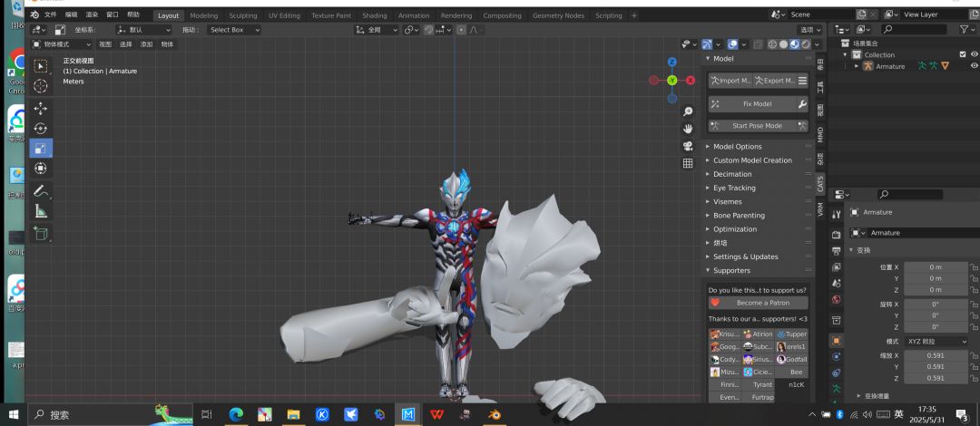This screenshot has height=426, width=980.
Task: Open the CATS sidebar tab
Action: (820, 184)
